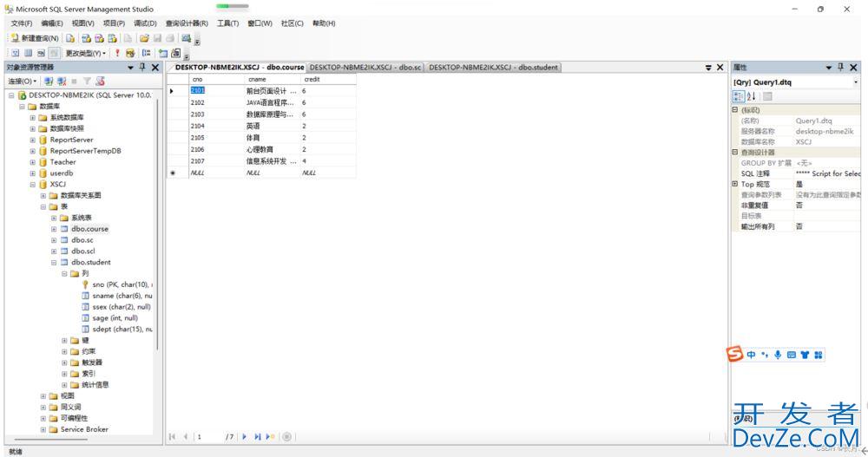Open the Connect (连接) dropdown in Object Explorer
The image size is (868, 457).
tap(23, 82)
